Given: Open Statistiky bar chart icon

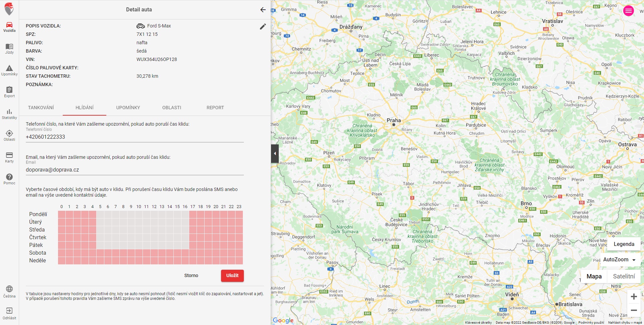Looking at the screenshot, I should click(9, 114).
